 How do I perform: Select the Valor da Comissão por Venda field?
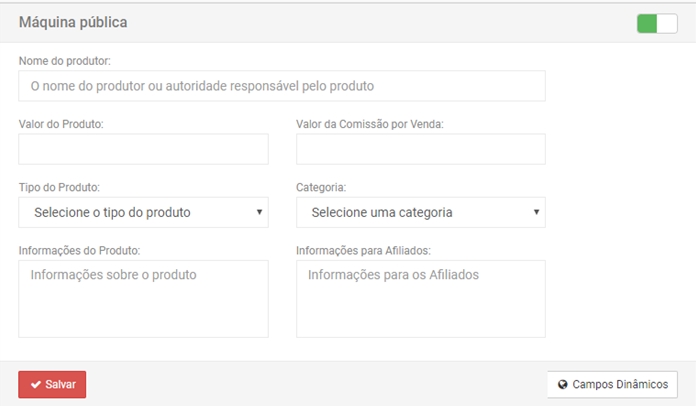coord(420,149)
